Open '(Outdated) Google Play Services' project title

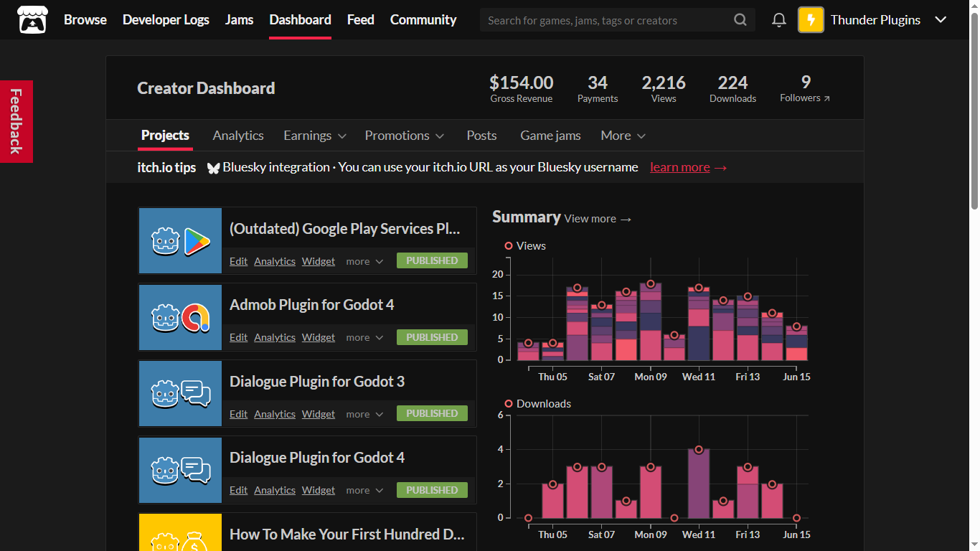344,229
